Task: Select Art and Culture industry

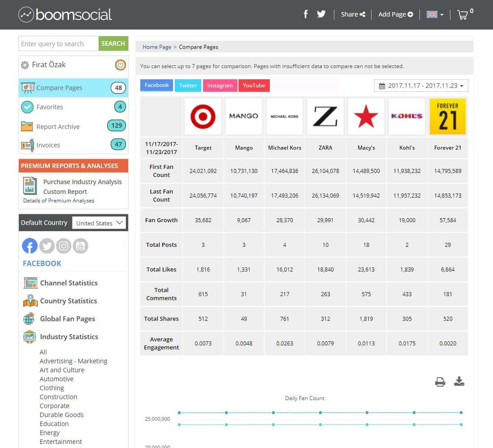Action: (x=62, y=370)
